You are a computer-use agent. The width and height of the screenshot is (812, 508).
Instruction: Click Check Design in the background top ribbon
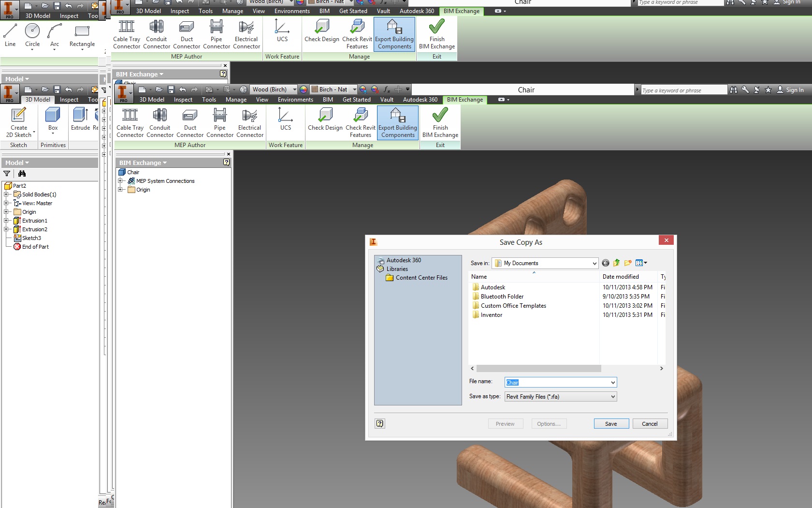322,30
